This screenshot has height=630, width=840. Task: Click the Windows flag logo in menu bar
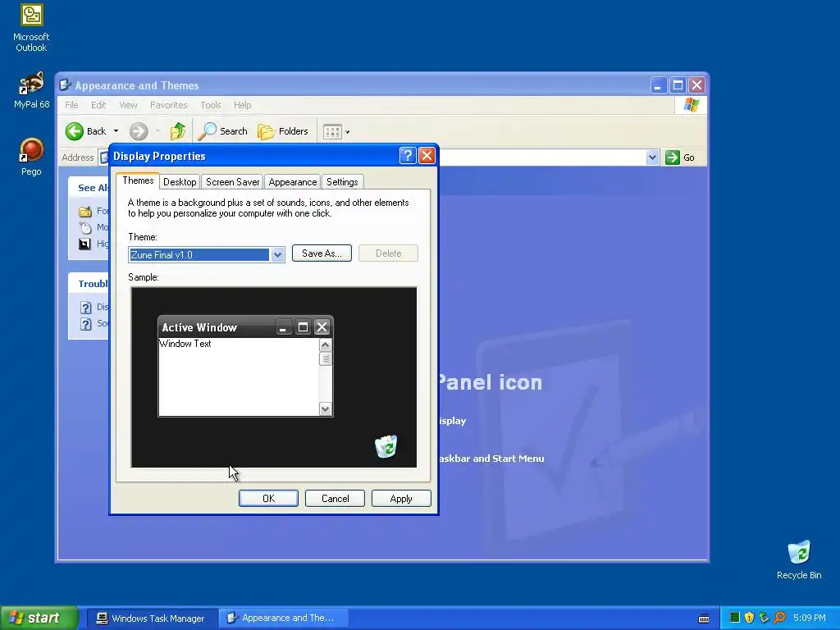(691, 105)
